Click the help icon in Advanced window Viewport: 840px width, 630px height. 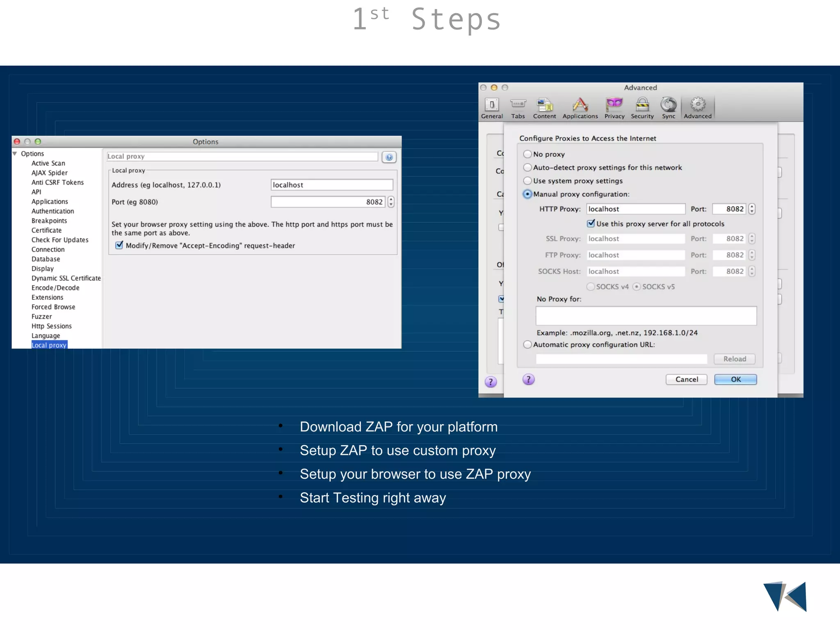(491, 382)
